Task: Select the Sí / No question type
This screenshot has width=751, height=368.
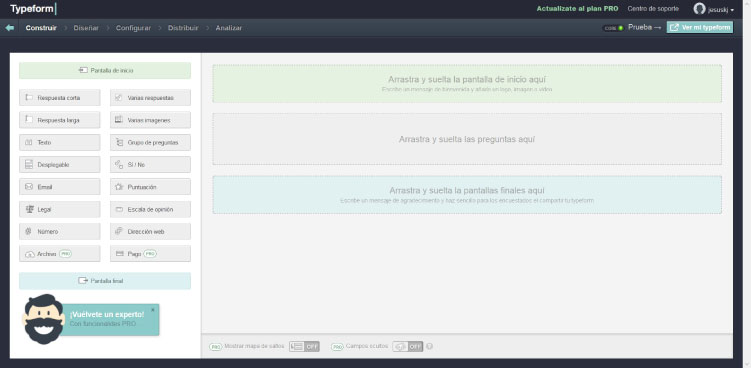Action: 150,164
